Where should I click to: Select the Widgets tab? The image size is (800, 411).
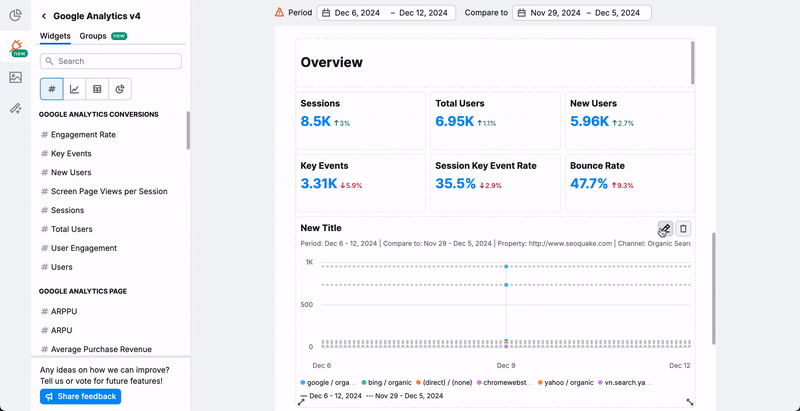pos(55,35)
